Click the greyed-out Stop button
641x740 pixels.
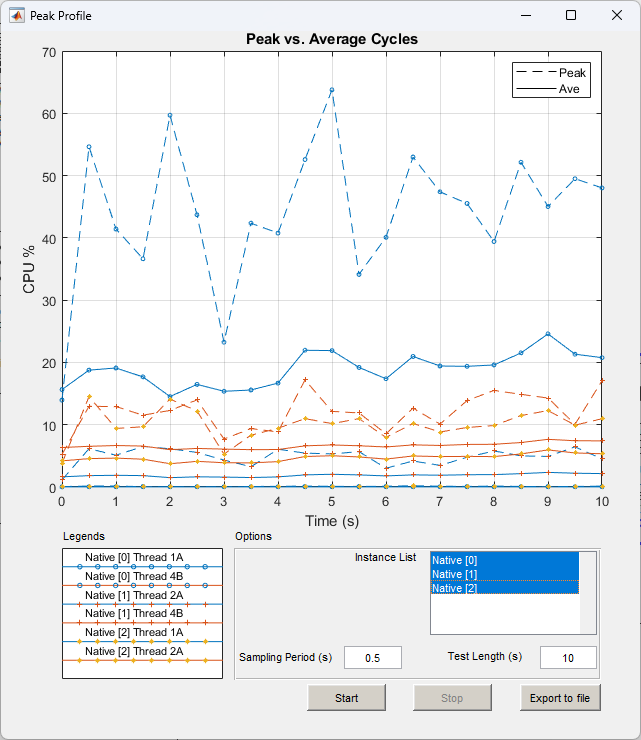[452, 698]
